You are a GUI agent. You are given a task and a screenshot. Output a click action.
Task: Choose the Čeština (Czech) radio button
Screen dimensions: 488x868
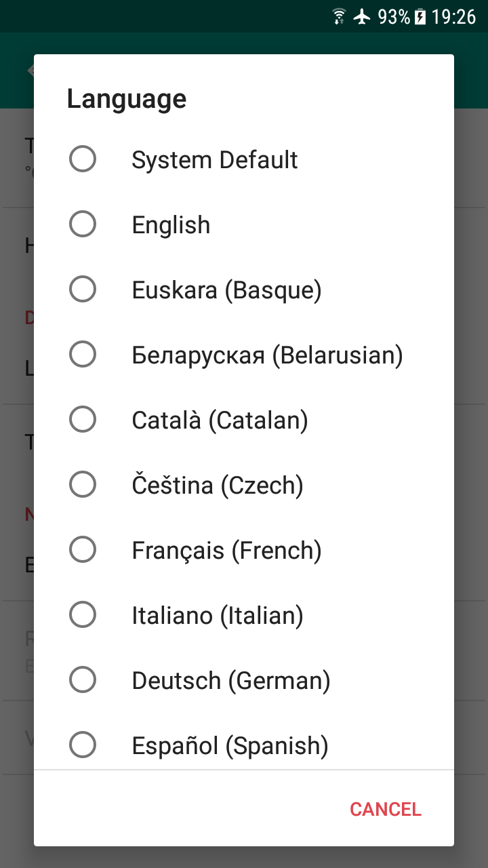pos(83,485)
